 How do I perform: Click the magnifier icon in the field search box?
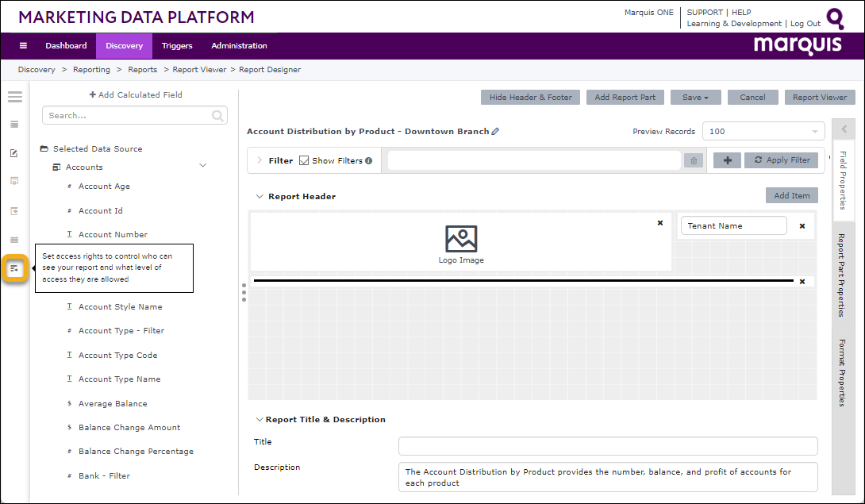218,115
